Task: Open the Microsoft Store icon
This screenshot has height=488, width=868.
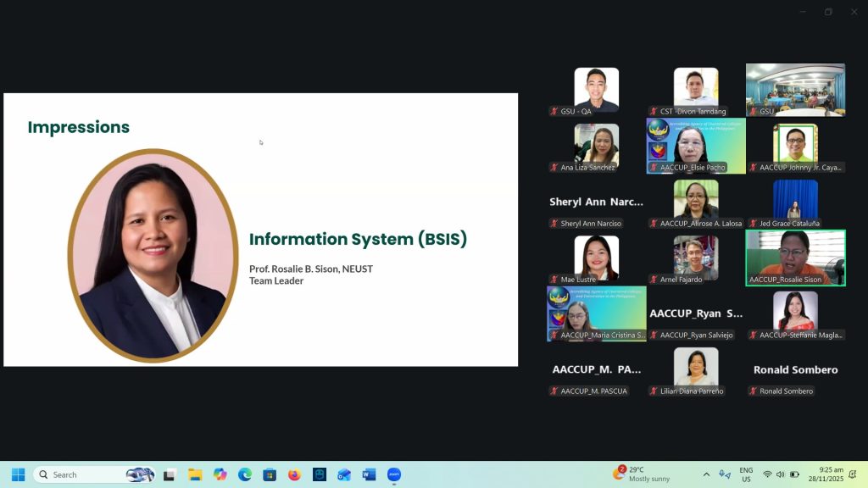Action: 270,474
